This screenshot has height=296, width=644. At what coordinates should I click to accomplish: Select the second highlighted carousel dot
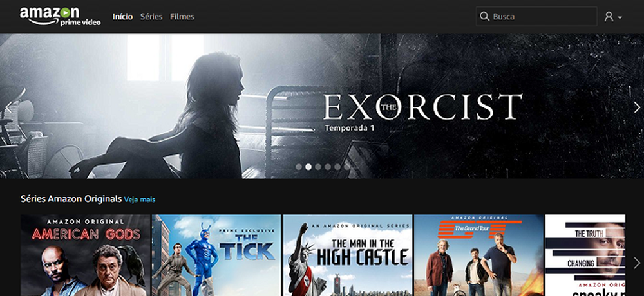point(308,167)
